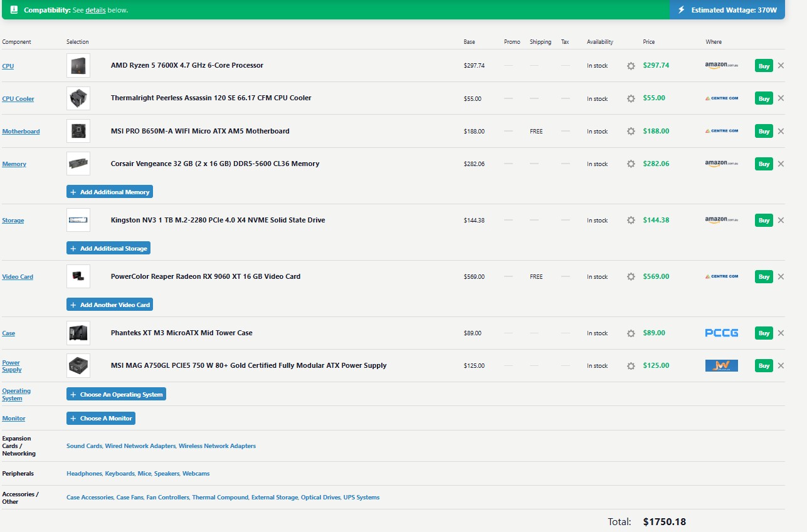Screen dimensions: 807x532
Task: Buy the PowerColor Reaper RX 9060 XT
Action: (x=764, y=276)
